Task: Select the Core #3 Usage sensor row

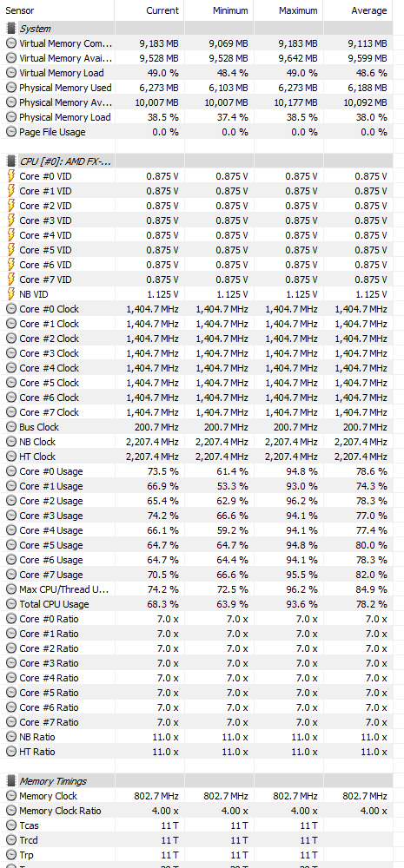Action: coord(196,516)
